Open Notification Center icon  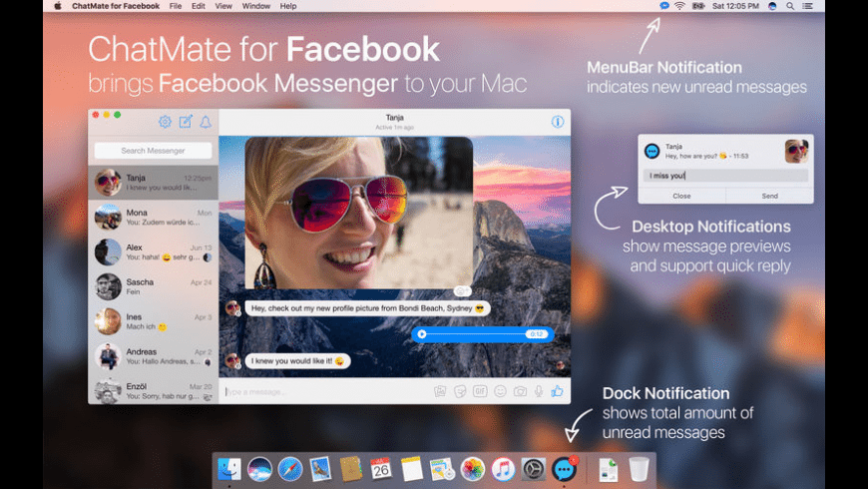tap(808, 6)
